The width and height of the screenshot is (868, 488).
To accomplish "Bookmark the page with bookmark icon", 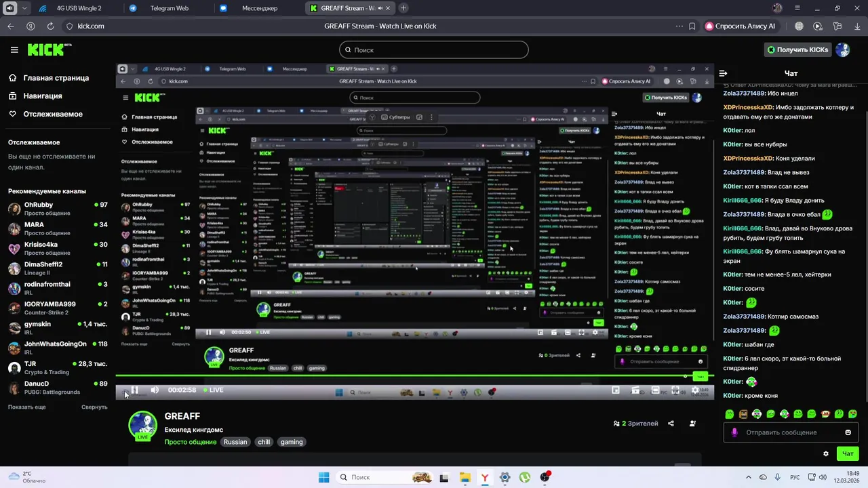I will click(x=692, y=26).
